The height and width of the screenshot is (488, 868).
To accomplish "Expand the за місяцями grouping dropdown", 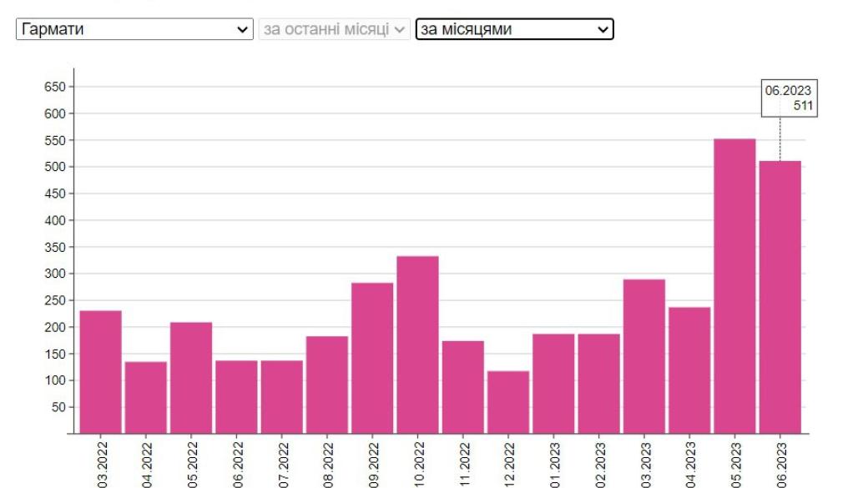I will point(514,29).
